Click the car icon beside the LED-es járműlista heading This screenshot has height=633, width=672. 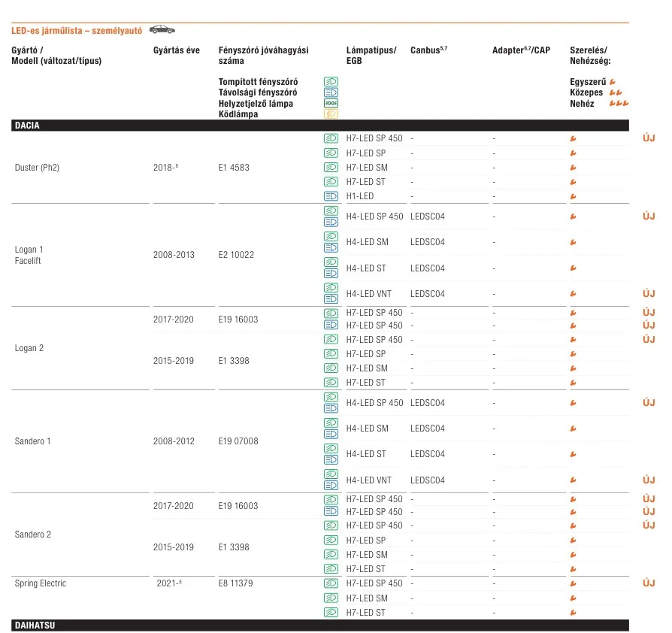coord(162,30)
